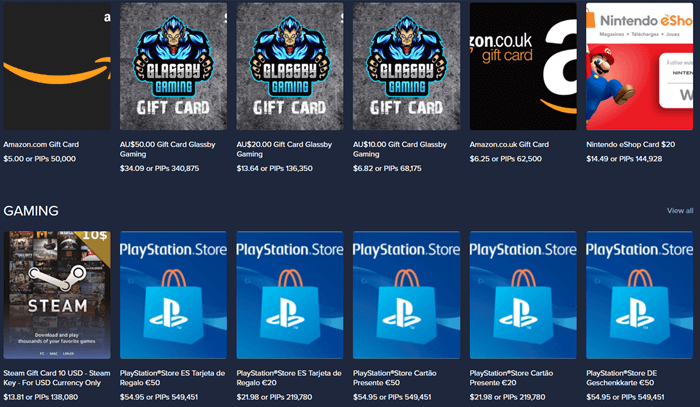Select price $13.81 or PIPs 138,080
Image resolution: width=700 pixels, height=407 pixels.
(x=41, y=397)
